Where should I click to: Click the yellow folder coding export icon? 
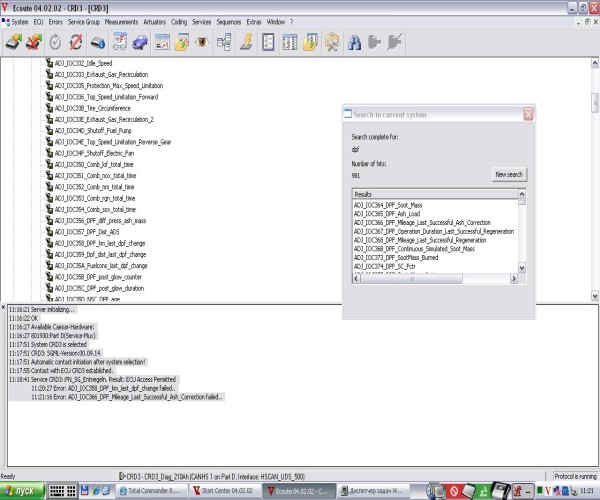click(x=310, y=42)
